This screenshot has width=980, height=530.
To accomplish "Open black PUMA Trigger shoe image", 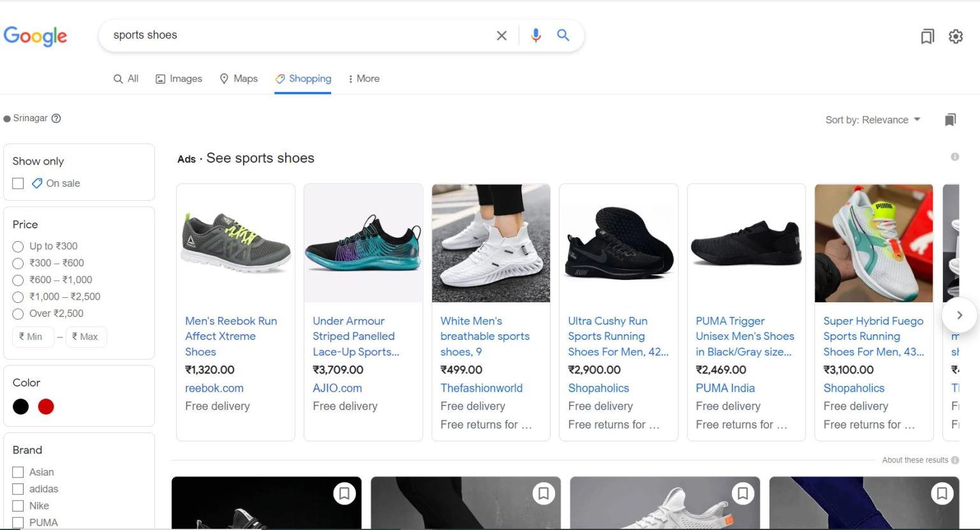I will click(746, 243).
